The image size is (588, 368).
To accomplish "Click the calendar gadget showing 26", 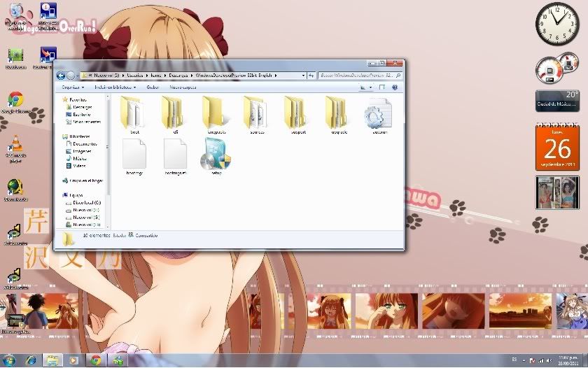I will point(557,148).
